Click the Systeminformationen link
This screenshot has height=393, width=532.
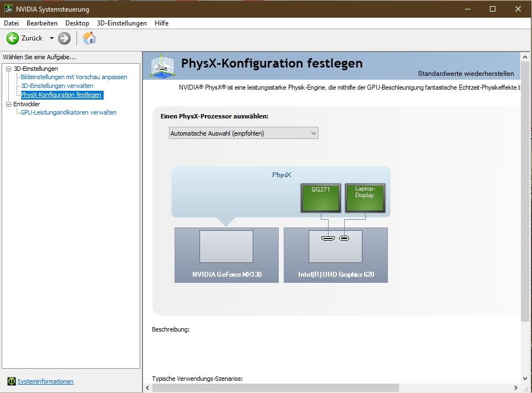pos(45,381)
